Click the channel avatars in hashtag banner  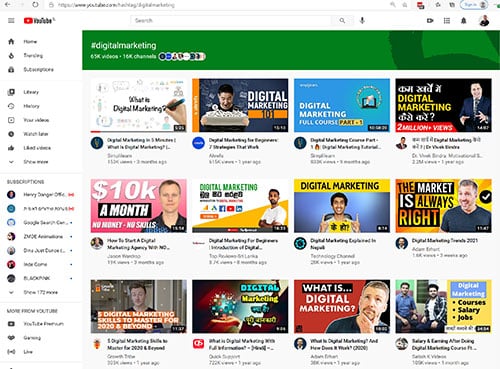(182, 57)
